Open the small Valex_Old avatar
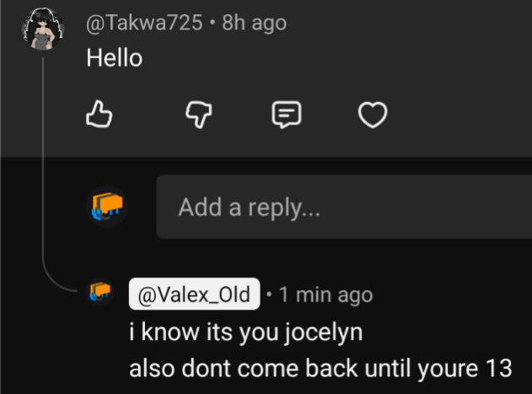The image size is (532, 394). tap(100, 293)
